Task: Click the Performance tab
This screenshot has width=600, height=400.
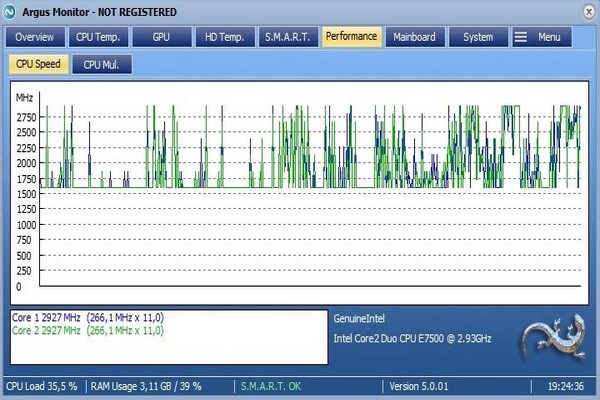Action: click(x=352, y=37)
